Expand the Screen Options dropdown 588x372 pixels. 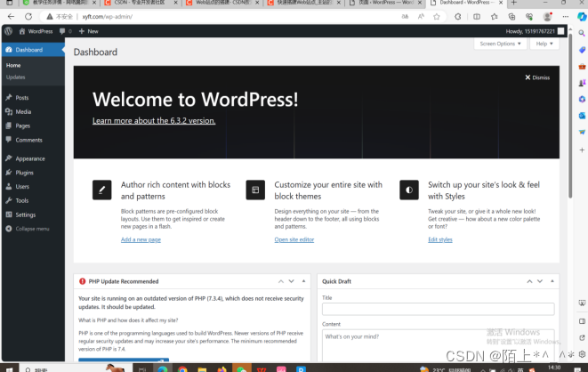[500, 44]
